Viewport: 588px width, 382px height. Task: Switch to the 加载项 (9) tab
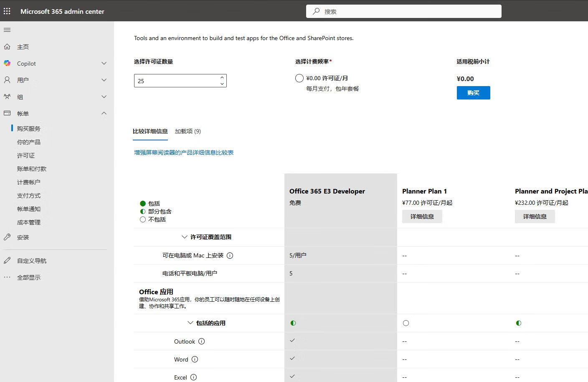coord(188,131)
